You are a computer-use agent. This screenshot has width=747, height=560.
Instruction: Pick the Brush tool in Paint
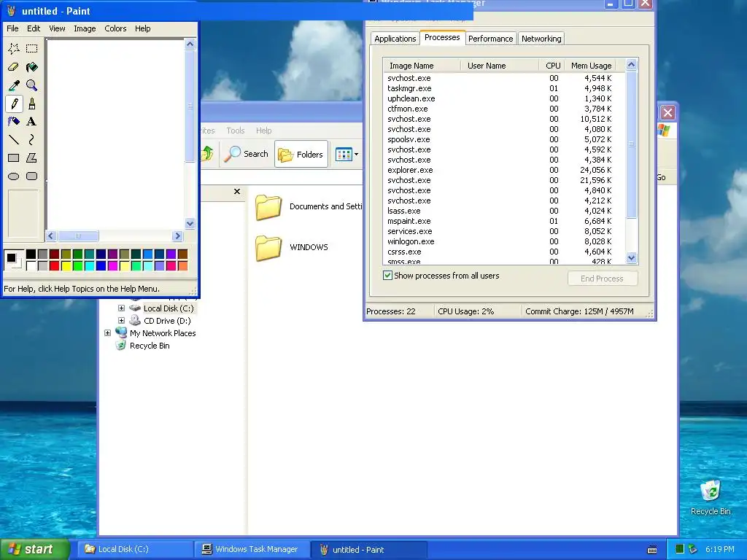[x=32, y=104]
